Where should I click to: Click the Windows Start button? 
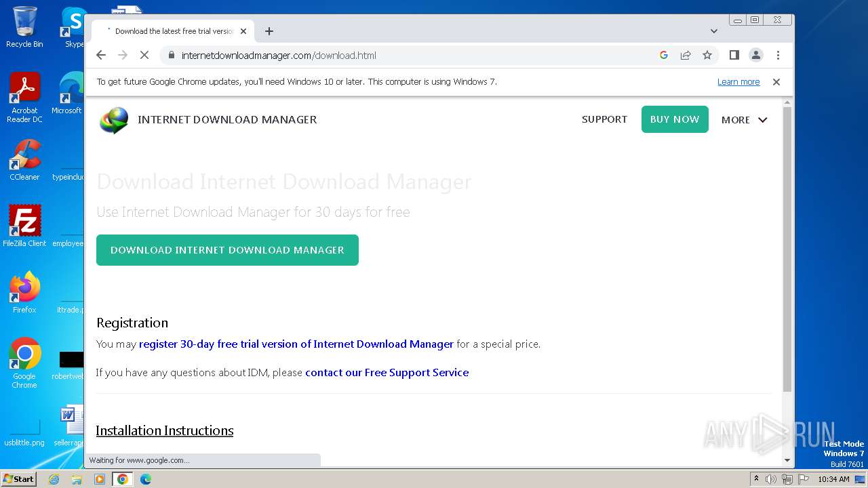[x=18, y=479]
